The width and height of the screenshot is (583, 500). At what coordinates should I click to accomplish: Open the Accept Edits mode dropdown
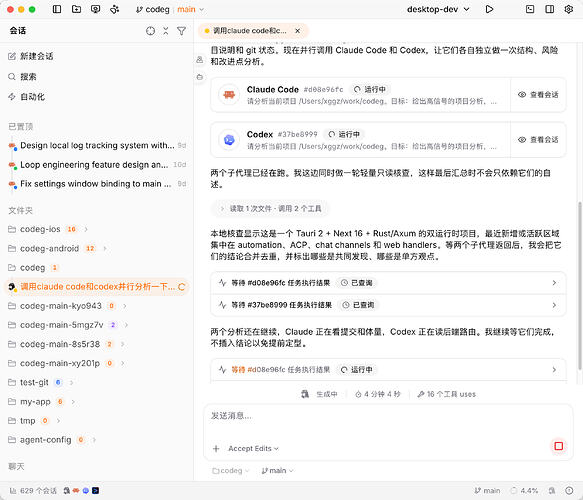tap(253, 449)
